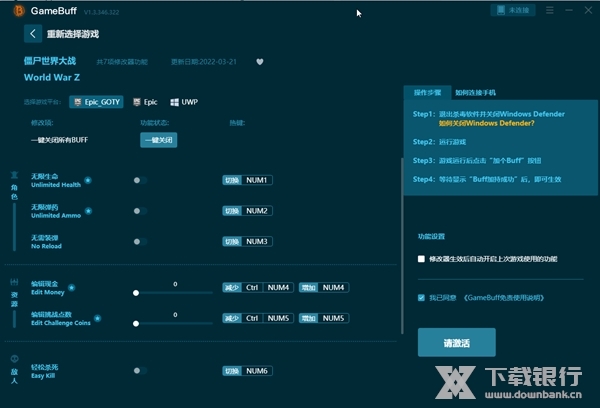
Task: Click star icon next to Unlimited Ammo
Action: [x=86, y=211]
